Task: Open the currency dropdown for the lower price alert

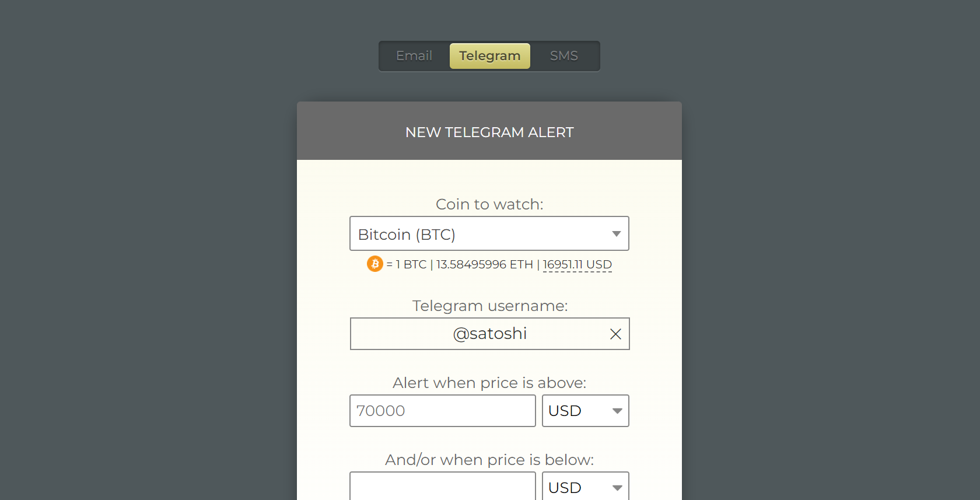Action: coord(585,488)
